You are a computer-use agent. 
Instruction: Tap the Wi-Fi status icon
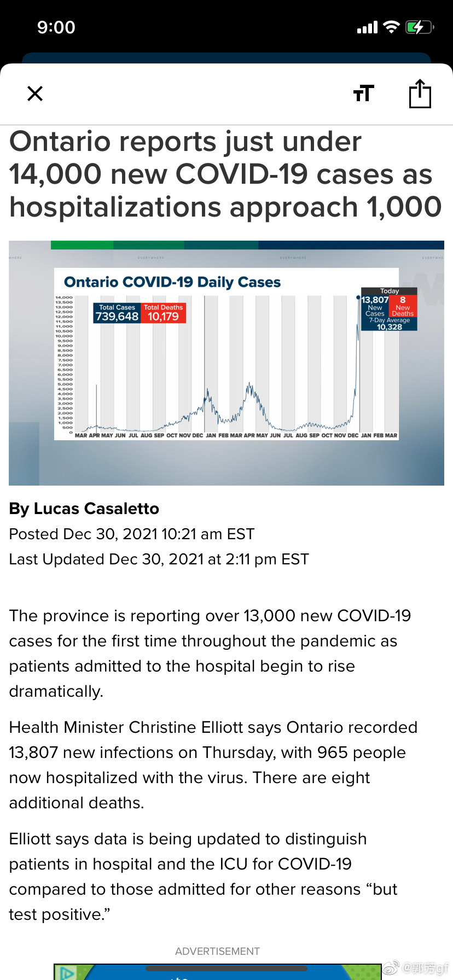[391, 27]
